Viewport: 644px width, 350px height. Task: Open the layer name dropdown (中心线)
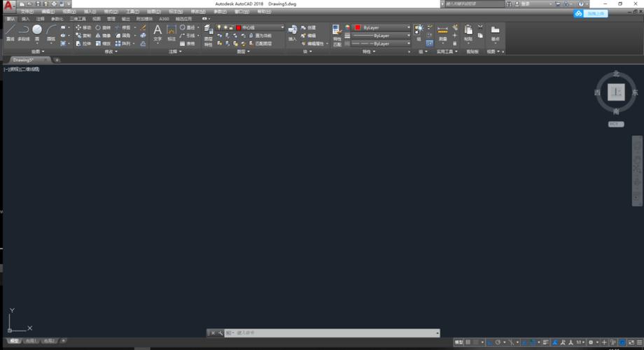click(x=282, y=27)
